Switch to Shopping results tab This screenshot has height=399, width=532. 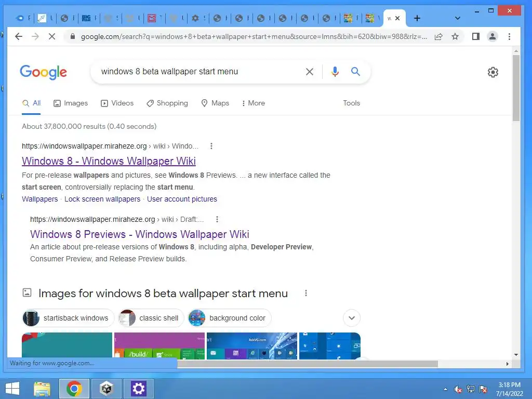167,103
